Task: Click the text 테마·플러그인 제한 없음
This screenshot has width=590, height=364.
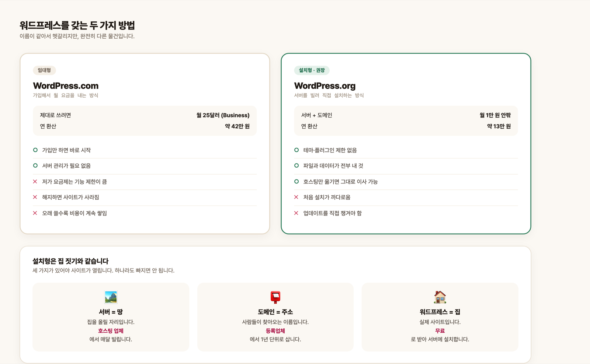Action: point(330,150)
